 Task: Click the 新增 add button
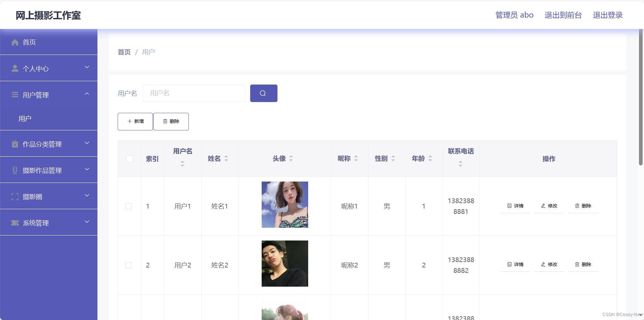135,121
